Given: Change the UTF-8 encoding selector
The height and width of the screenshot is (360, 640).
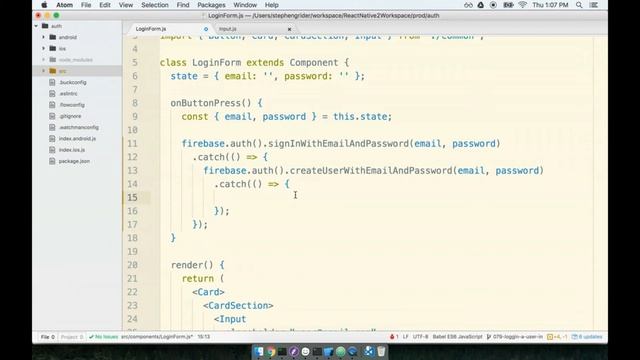Looking at the screenshot, I should click(x=420, y=337).
